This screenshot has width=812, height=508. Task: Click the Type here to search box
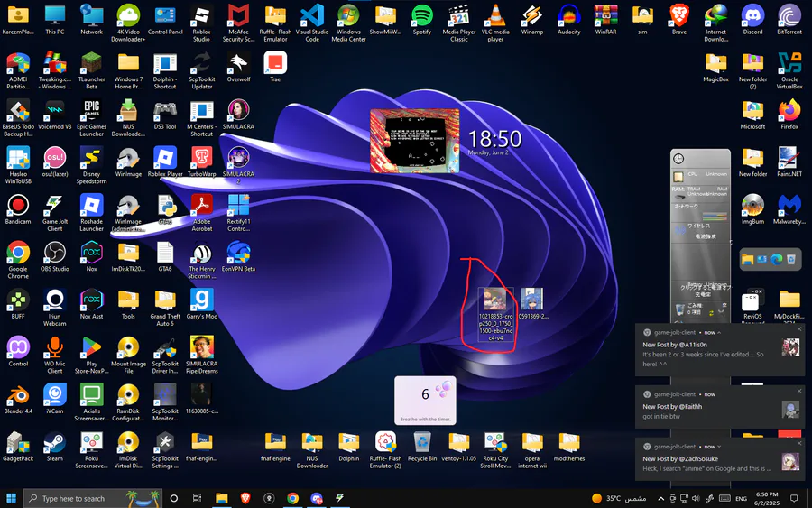pyautogui.click(x=93, y=498)
